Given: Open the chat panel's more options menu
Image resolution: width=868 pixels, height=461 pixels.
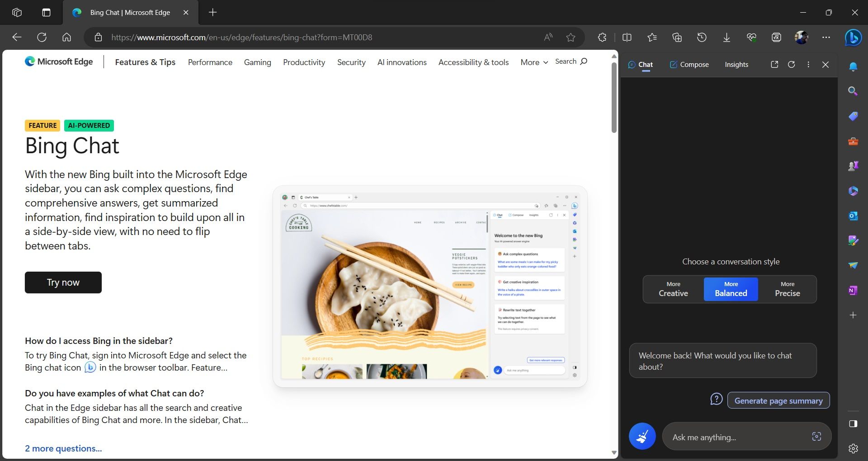Looking at the screenshot, I should (x=808, y=65).
